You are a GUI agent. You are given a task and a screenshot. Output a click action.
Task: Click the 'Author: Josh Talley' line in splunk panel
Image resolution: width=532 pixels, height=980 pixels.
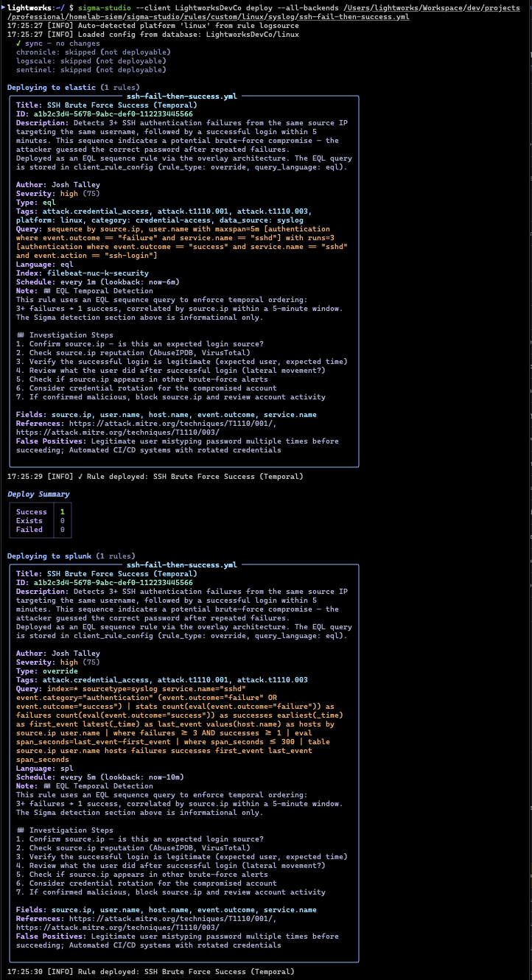tap(58, 653)
